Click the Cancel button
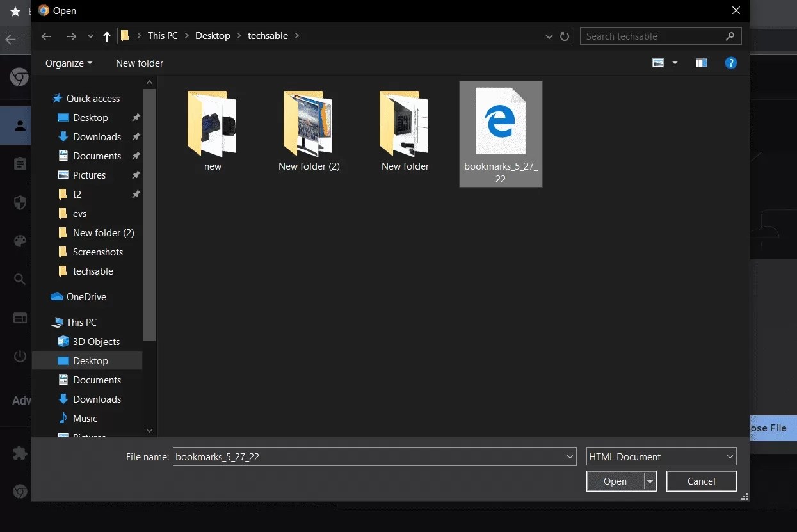The width and height of the screenshot is (797, 532). pyautogui.click(x=701, y=481)
